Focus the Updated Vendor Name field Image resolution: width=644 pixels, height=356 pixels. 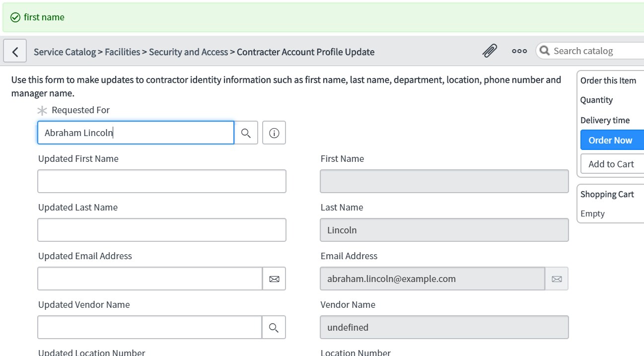[x=149, y=328]
